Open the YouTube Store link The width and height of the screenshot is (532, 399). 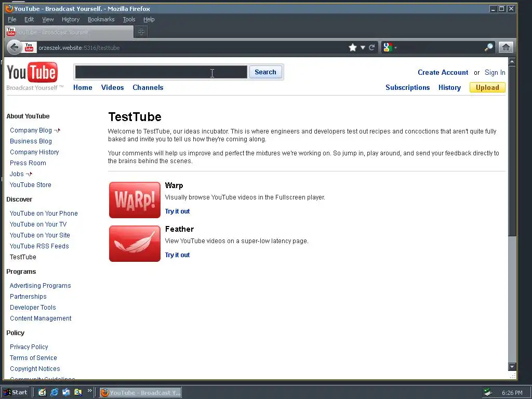coord(31,184)
